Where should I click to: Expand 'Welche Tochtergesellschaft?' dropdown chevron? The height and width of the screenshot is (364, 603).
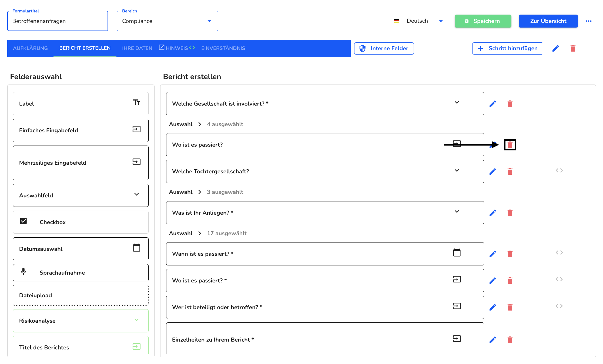click(457, 170)
